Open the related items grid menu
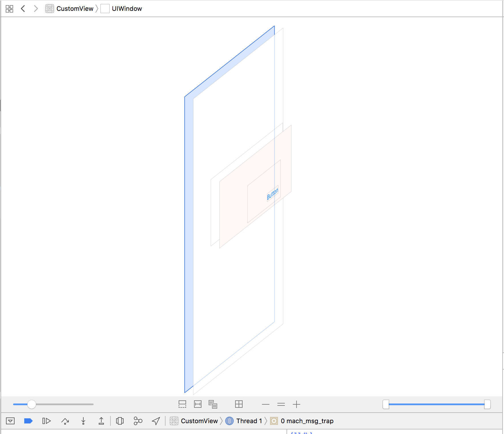 (9, 9)
